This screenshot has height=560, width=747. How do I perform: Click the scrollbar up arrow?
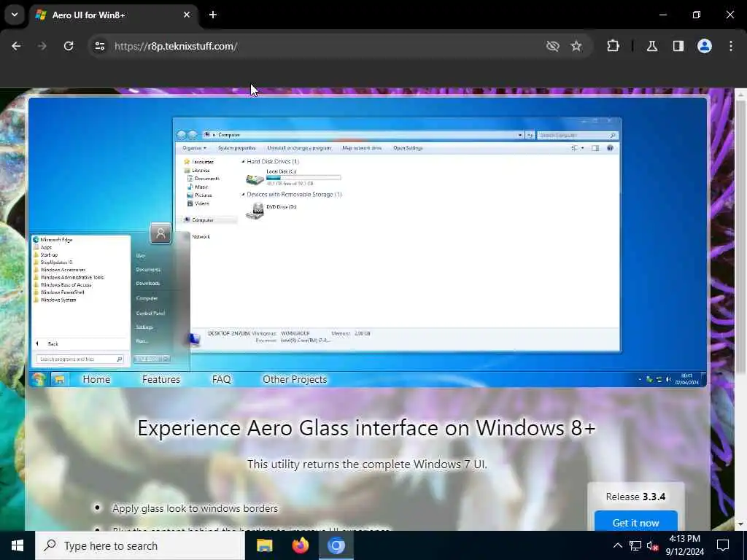(x=740, y=95)
